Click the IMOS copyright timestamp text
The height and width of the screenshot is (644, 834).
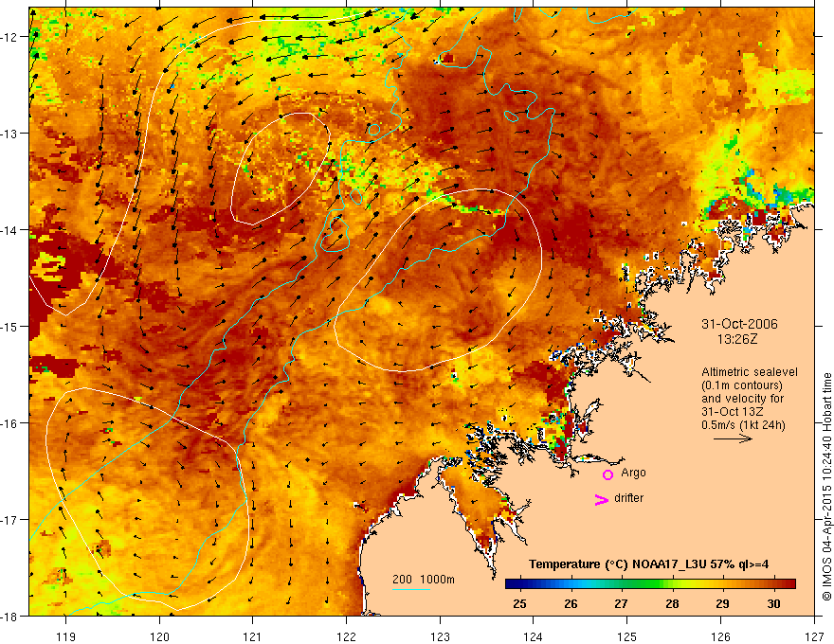tap(826, 487)
